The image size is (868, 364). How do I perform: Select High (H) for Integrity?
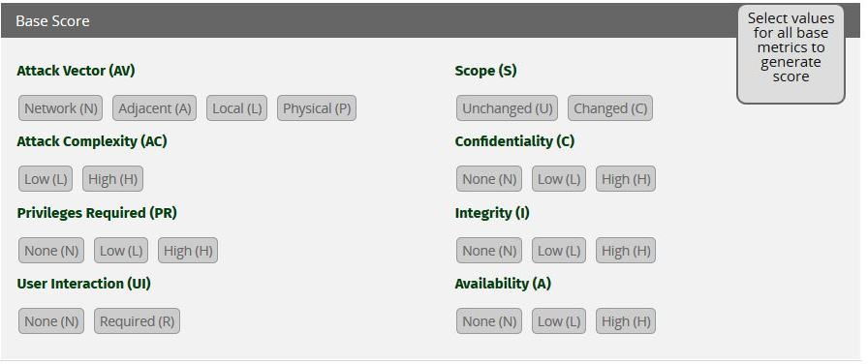(x=626, y=251)
